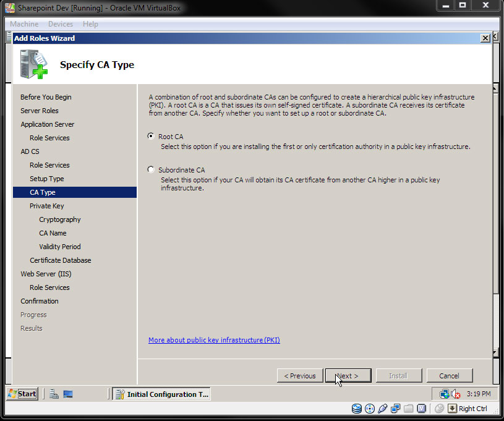Select Role Services under Application Server
The height and width of the screenshot is (421, 504).
click(x=49, y=137)
